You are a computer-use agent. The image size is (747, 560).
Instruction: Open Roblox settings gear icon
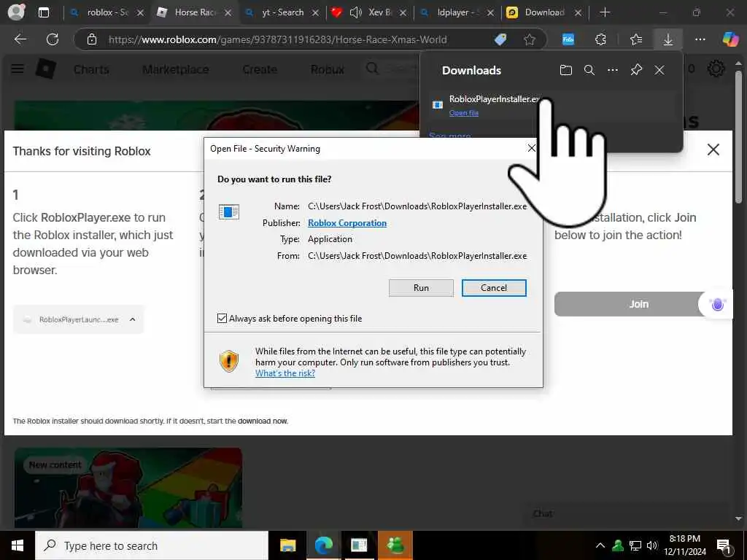pyautogui.click(x=716, y=69)
